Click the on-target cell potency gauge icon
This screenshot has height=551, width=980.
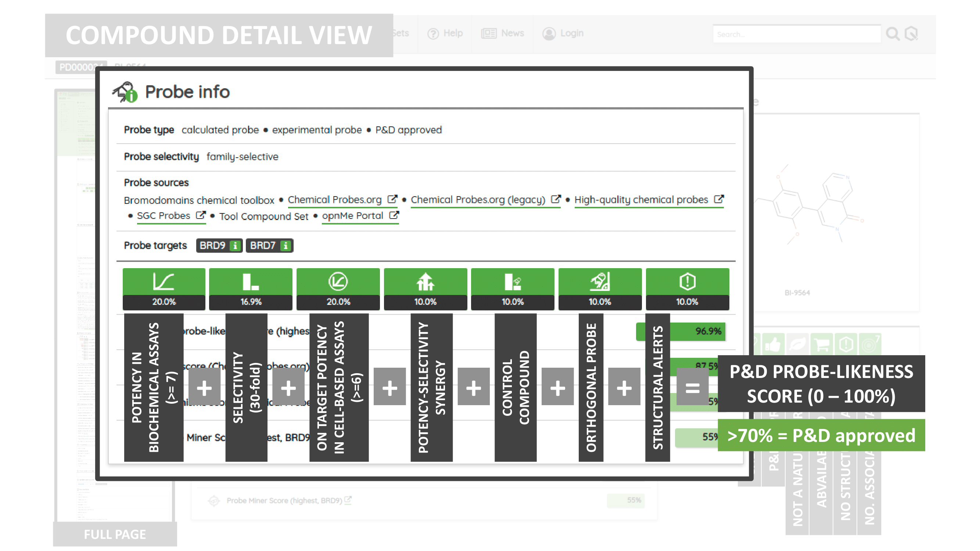[x=338, y=282]
